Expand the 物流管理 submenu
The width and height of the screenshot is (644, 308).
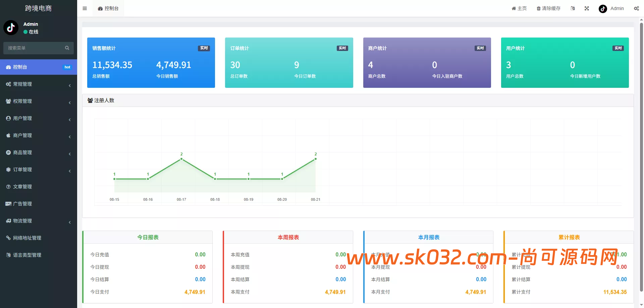tap(39, 221)
